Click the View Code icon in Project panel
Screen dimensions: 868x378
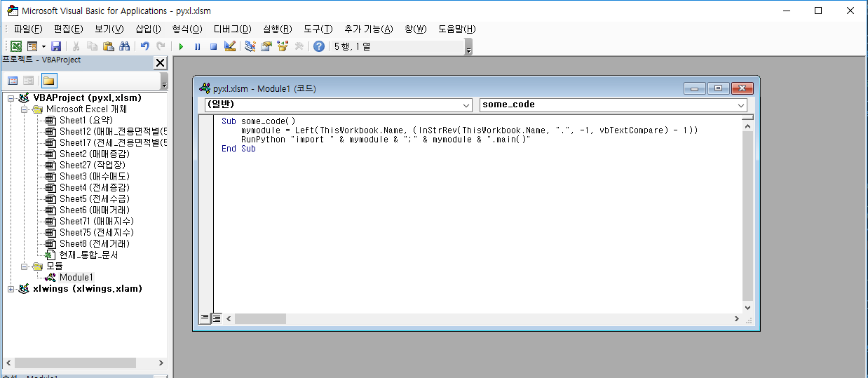click(x=13, y=81)
